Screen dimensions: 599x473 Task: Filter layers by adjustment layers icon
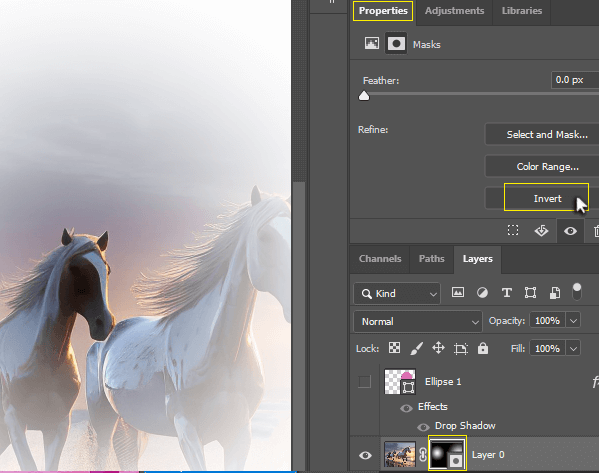click(482, 293)
